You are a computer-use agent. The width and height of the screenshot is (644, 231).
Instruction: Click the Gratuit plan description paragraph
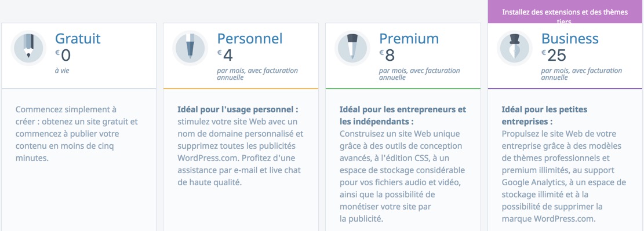click(77, 134)
